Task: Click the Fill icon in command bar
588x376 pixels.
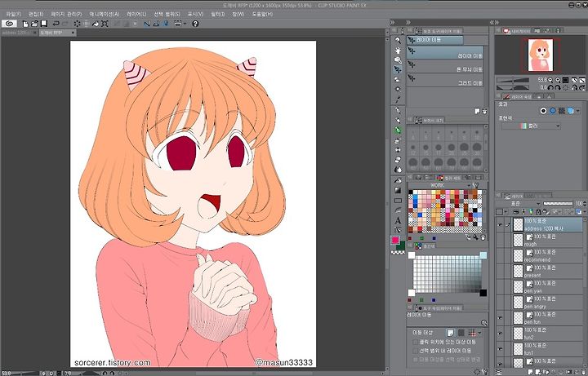Action: (x=96, y=24)
